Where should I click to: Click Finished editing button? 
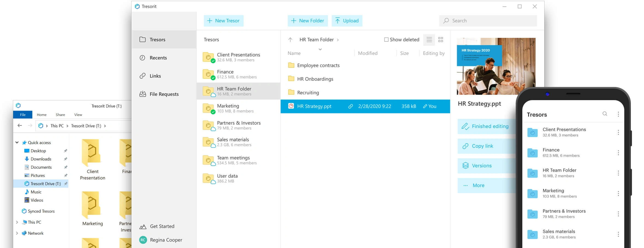coord(487,126)
